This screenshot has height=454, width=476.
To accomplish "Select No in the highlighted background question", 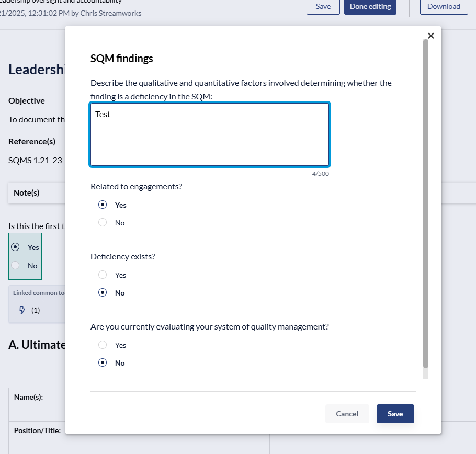I will click(16, 266).
